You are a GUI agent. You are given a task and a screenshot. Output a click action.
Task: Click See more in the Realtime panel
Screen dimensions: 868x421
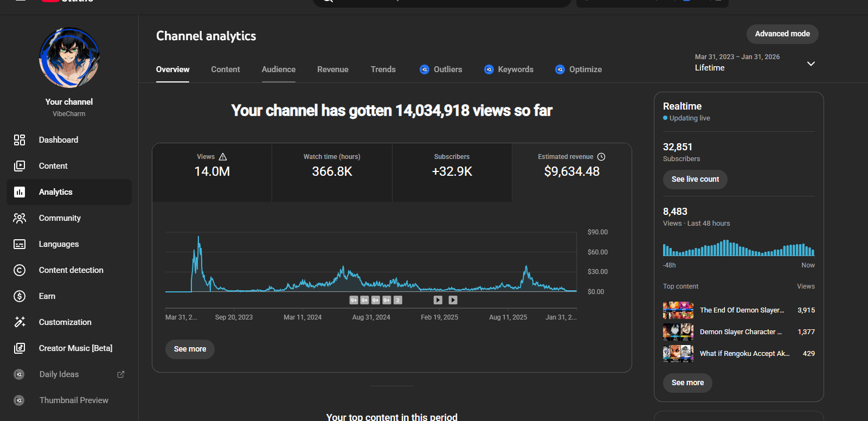(687, 383)
